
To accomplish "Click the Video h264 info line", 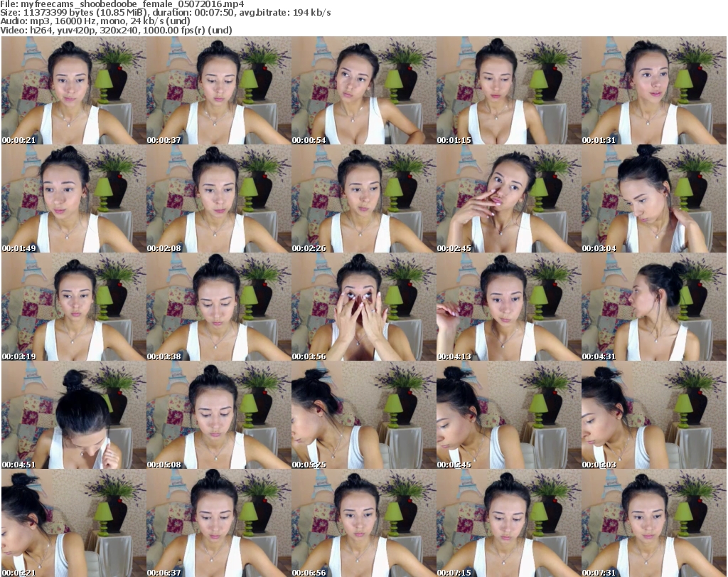I will 116,30.
